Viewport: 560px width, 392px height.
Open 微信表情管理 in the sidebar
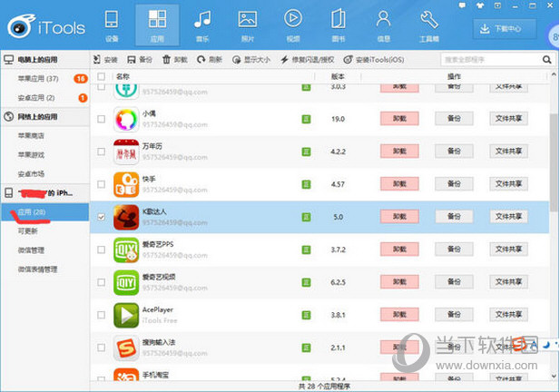point(45,269)
